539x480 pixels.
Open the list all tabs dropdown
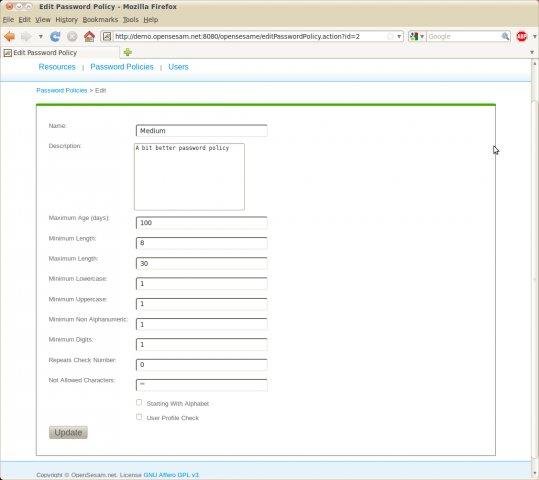pos(532,52)
